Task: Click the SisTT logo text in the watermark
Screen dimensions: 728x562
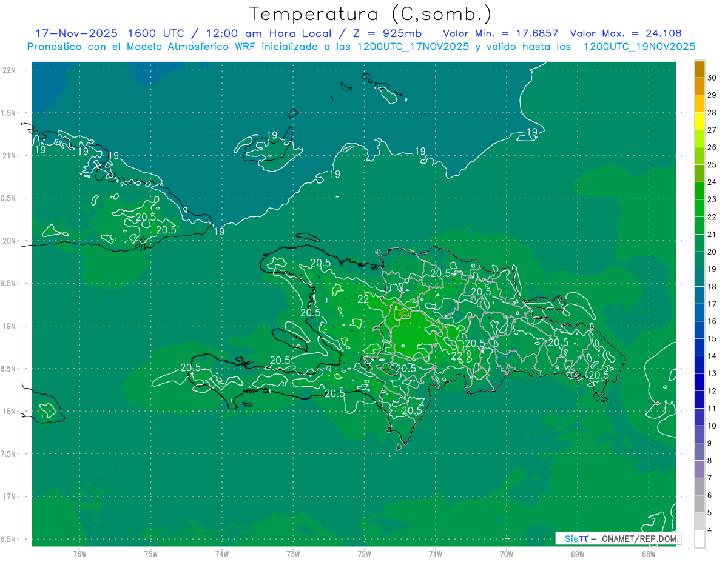Action: [576, 538]
